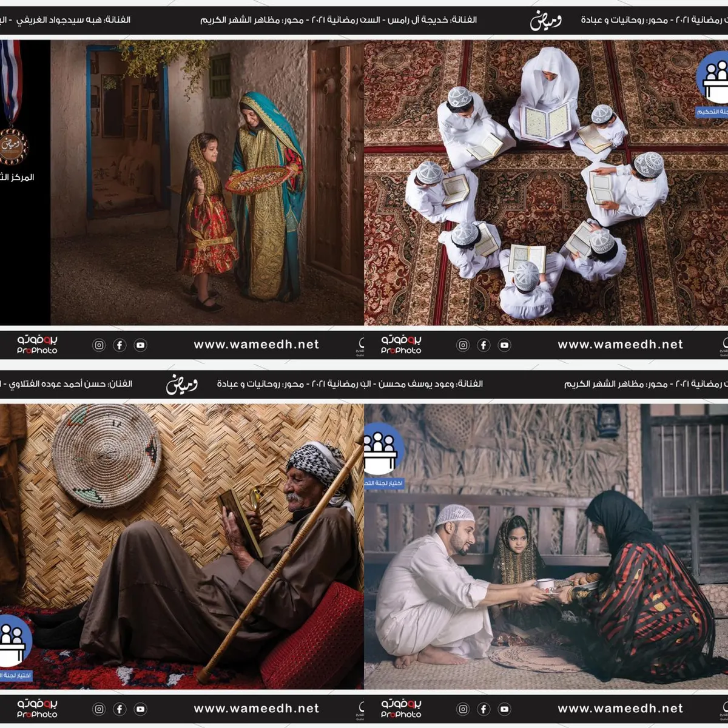This screenshot has width=728, height=728.
Task: Click ProPhoto logo below the family serving tea photo
Action: point(401,708)
